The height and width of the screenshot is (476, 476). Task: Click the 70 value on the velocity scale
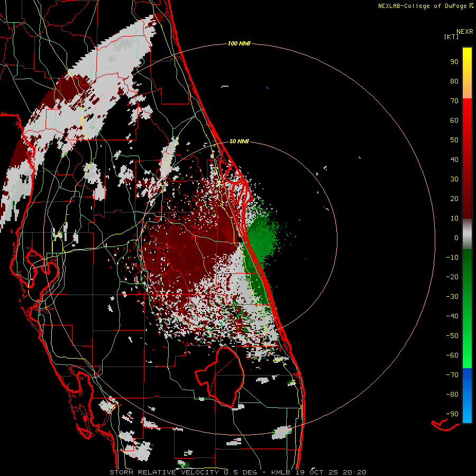[454, 101]
